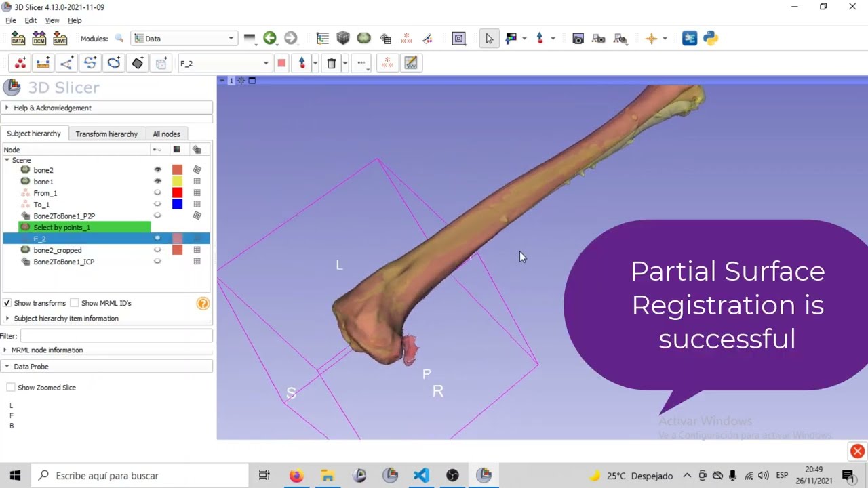
Task: Open the Transforms module icon
Action: point(385,39)
